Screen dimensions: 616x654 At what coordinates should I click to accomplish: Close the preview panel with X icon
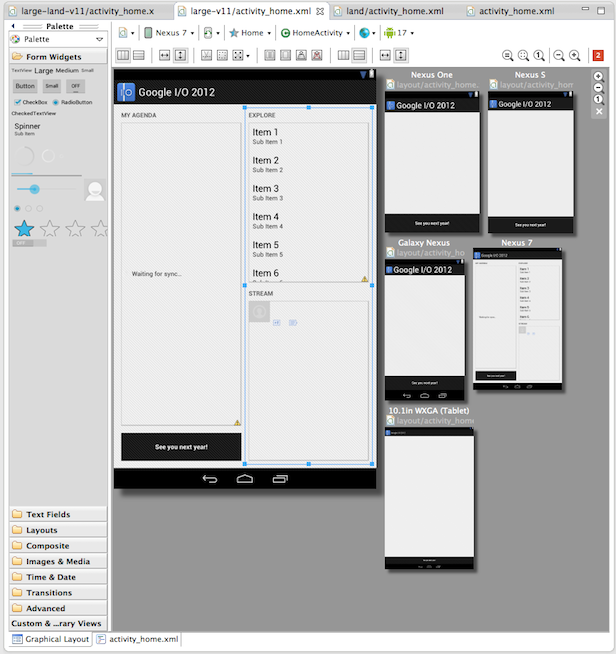[598, 111]
